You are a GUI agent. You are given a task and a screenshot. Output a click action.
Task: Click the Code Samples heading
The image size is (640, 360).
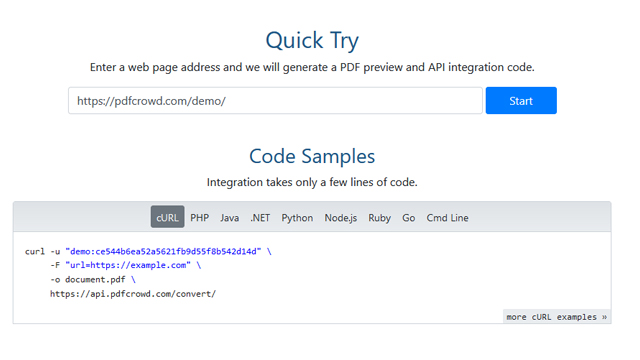(312, 156)
